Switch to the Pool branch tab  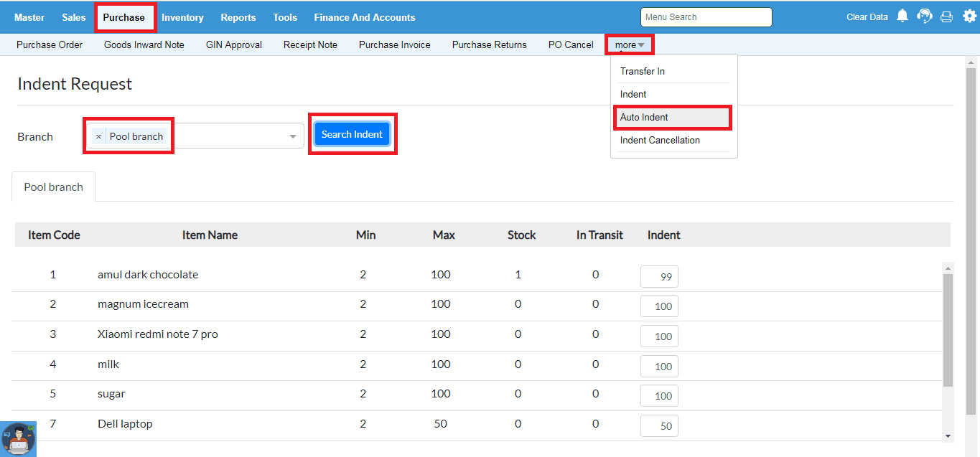[x=54, y=187]
